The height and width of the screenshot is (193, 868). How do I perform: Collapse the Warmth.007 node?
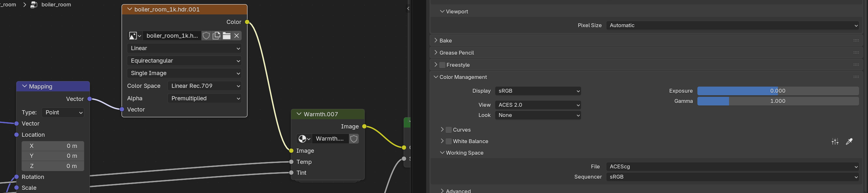pos(299,114)
